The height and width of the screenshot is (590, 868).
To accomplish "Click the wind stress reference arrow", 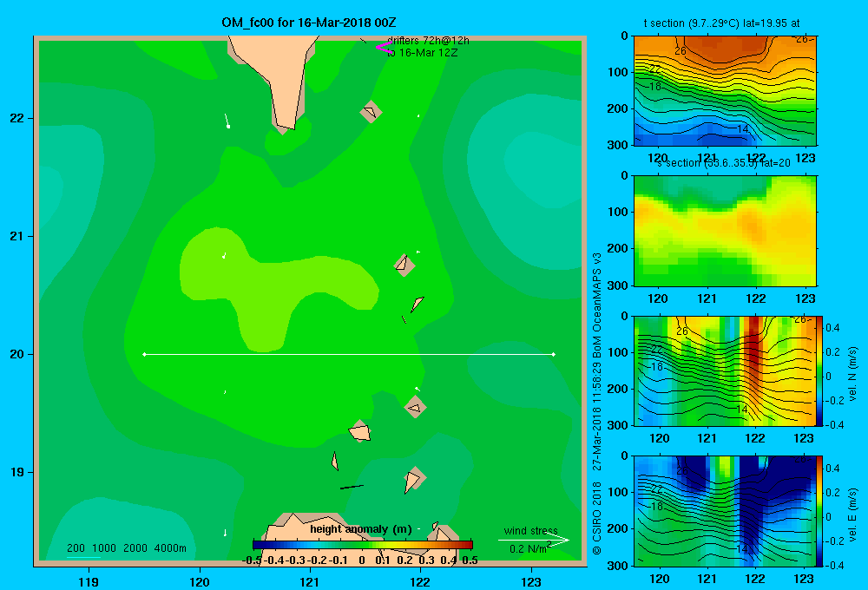I will pos(533,540).
